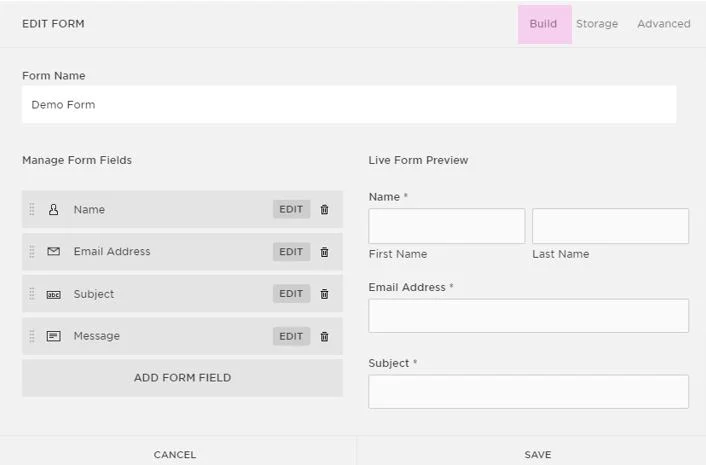This screenshot has width=706, height=465.
Task: Click the abc text icon beside Subject
Action: (x=54, y=294)
